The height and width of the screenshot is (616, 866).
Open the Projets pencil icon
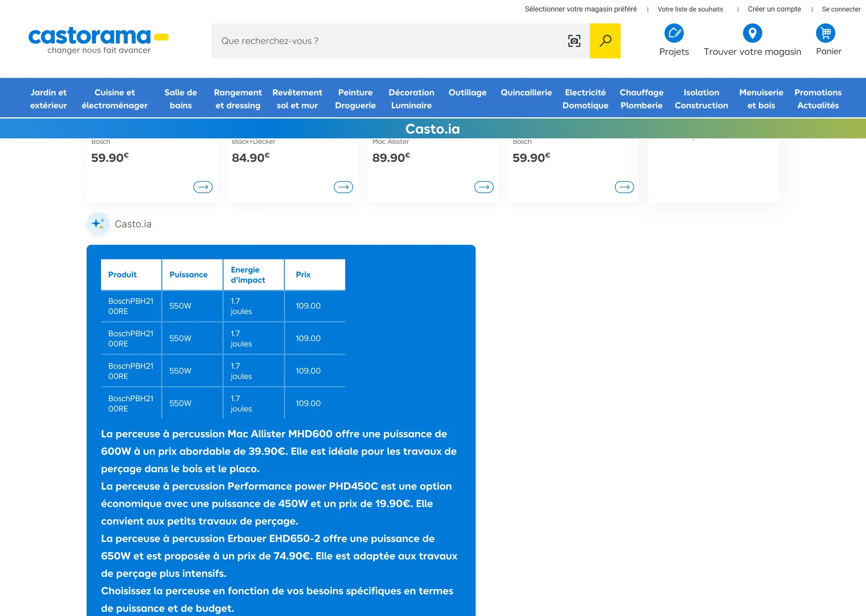tap(674, 33)
